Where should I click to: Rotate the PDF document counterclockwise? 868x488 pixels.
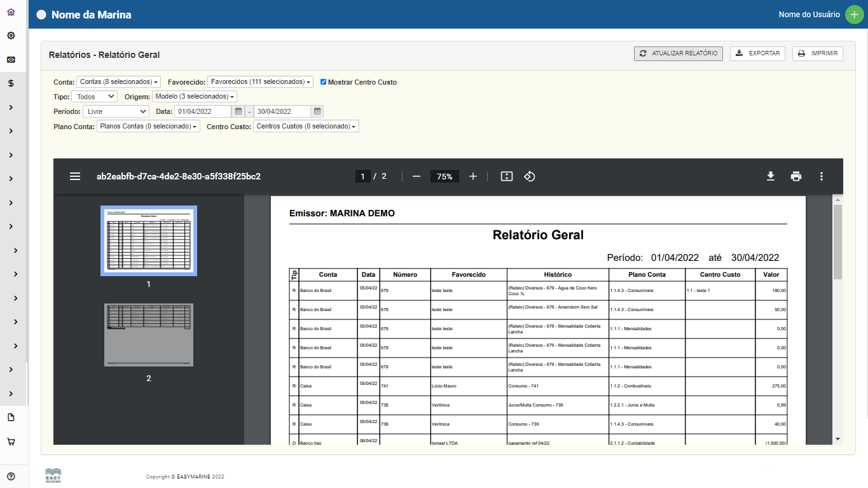click(529, 176)
